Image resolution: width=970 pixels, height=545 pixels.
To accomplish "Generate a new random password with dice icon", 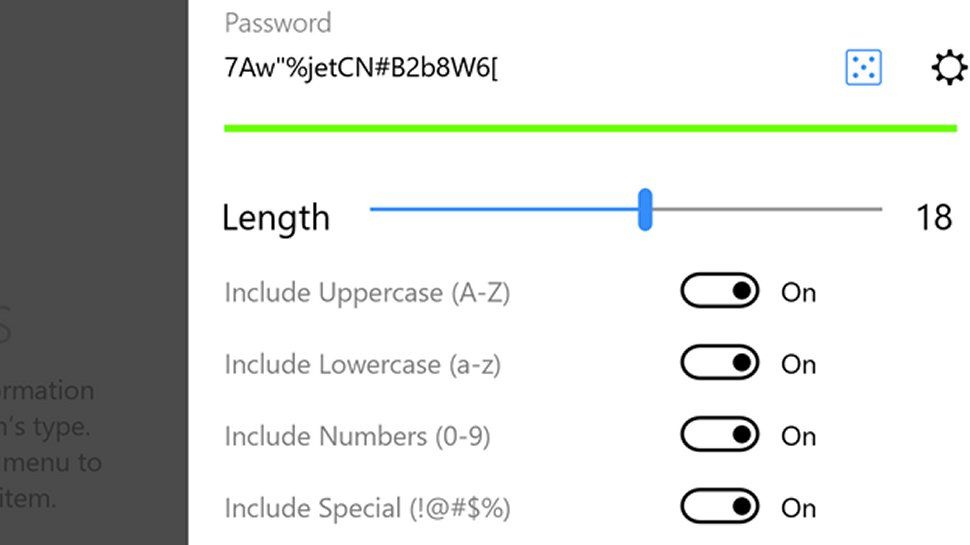I will (863, 68).
